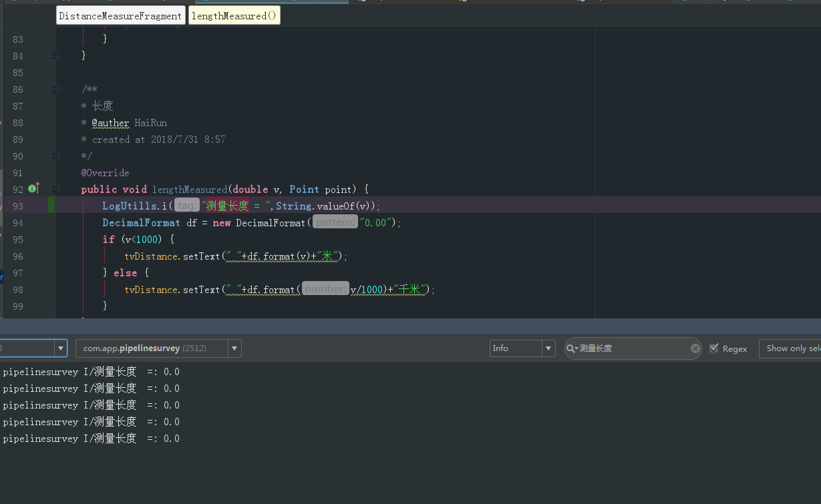The width and height of the screenshot is (821, 504).
Task: Click the @auther tag in the comment
Action: [x=110, y=123]
